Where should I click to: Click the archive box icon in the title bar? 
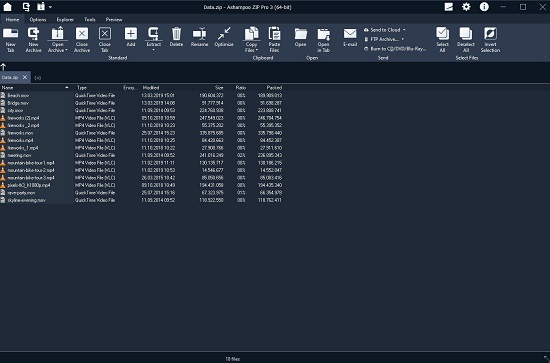(41, 7)
